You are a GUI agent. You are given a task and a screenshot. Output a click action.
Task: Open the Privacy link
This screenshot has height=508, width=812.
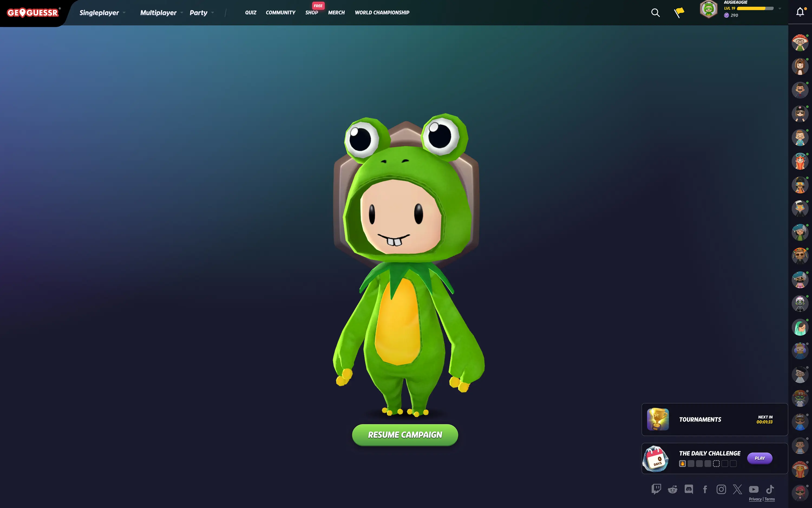click(x=755, y=499)
